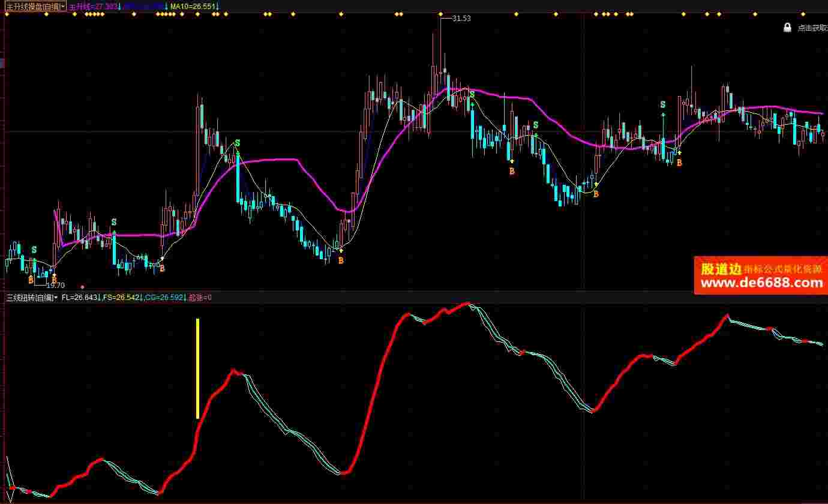Select the CG=26.592 indicator value

coord(165,297)
